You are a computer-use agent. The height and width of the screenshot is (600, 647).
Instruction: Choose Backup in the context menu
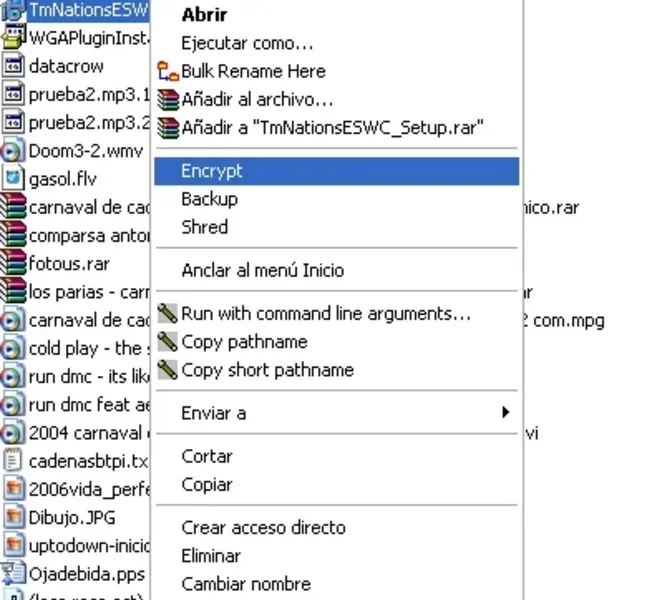click(336, 199)
